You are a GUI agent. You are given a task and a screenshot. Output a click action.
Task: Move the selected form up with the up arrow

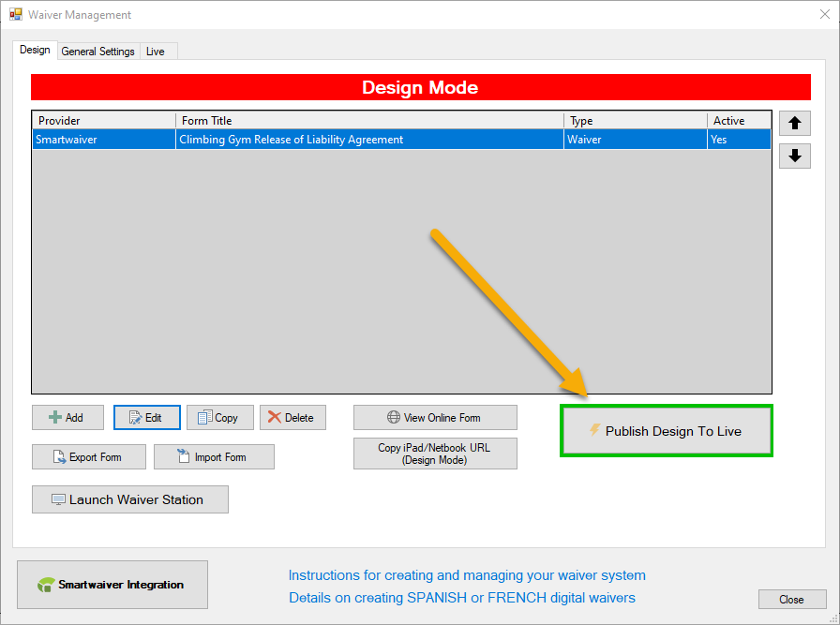794,123
